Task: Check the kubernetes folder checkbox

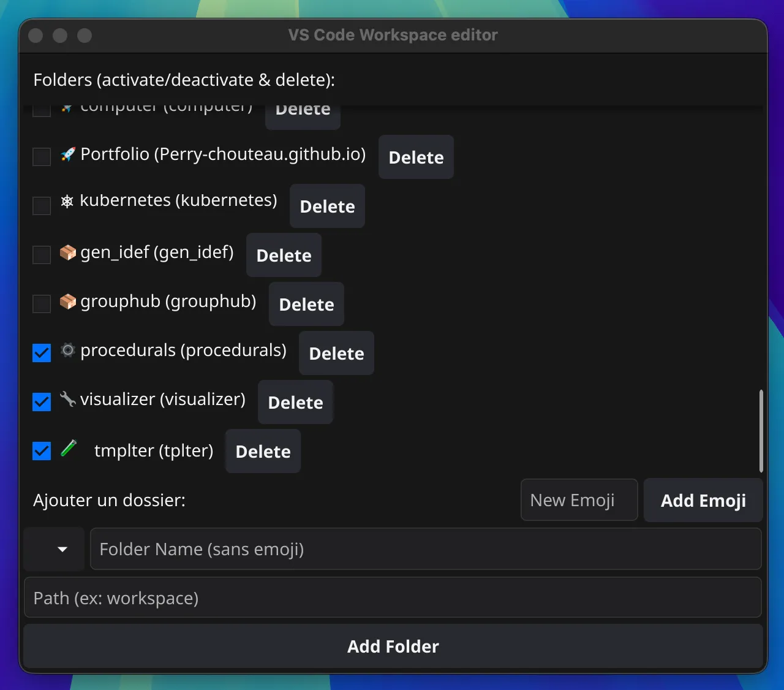Action: click(42, 205)
